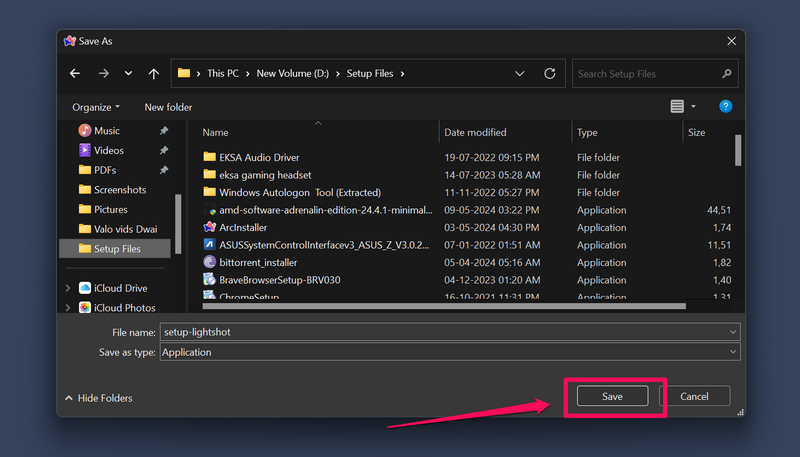
Task: Click the Save button
Action: pyautogui.click(x=612, y=397)
